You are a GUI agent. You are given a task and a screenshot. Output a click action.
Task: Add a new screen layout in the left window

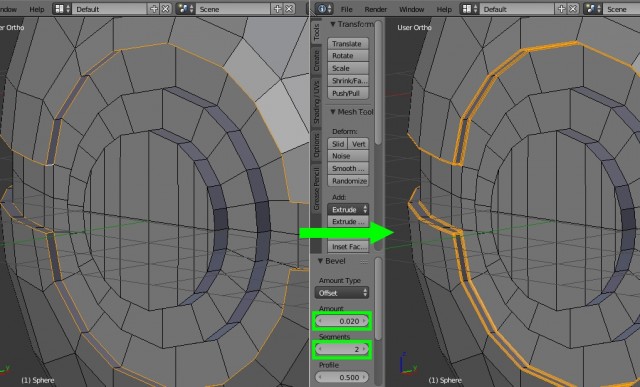[153, 9]
